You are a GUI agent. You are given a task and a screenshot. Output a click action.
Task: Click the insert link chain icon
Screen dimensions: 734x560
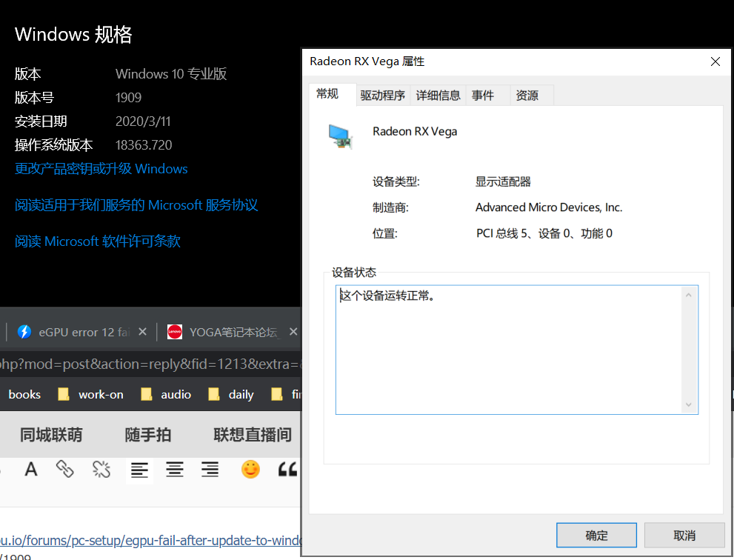tap(64, 469)
